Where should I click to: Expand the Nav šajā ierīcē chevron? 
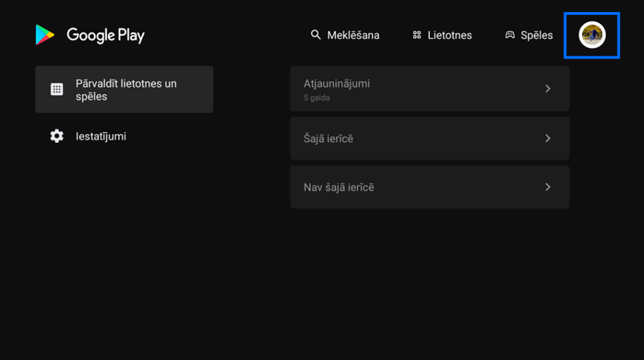pyautogui.click(x=547, y=187)
